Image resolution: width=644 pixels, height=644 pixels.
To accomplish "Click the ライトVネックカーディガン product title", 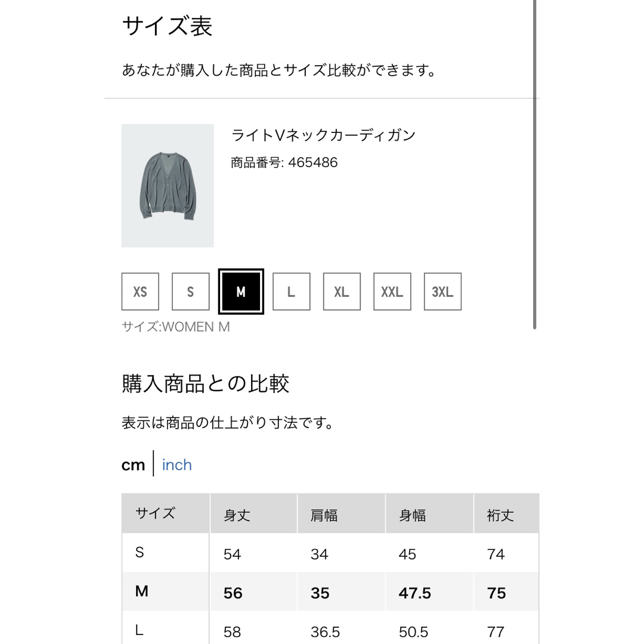I will point(324,135).
